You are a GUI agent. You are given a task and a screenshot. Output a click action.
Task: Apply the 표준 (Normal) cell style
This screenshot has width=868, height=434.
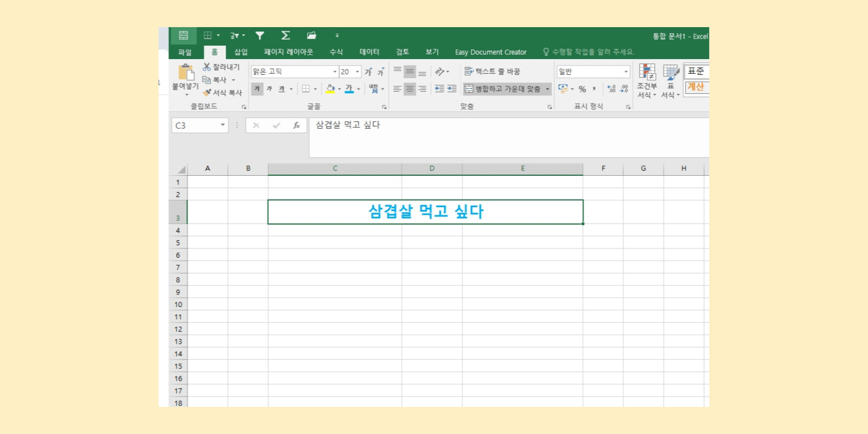697,71
